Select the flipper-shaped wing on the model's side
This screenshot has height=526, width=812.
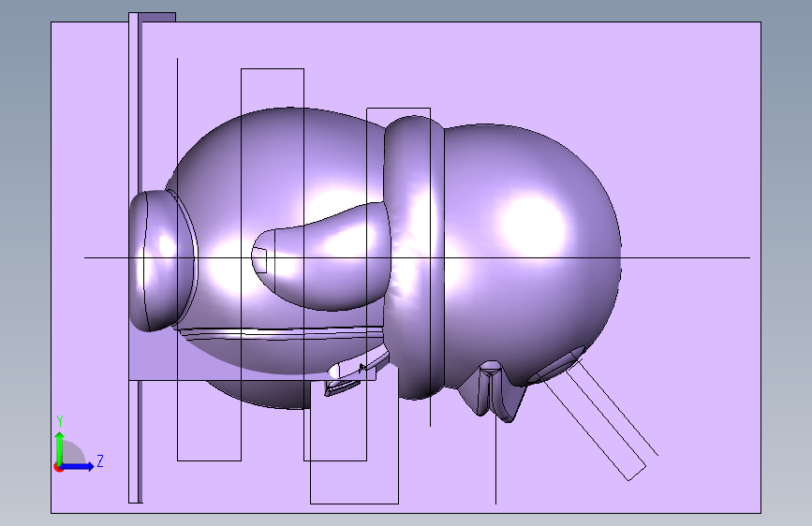pyautogui.click(x=321, y=256)
